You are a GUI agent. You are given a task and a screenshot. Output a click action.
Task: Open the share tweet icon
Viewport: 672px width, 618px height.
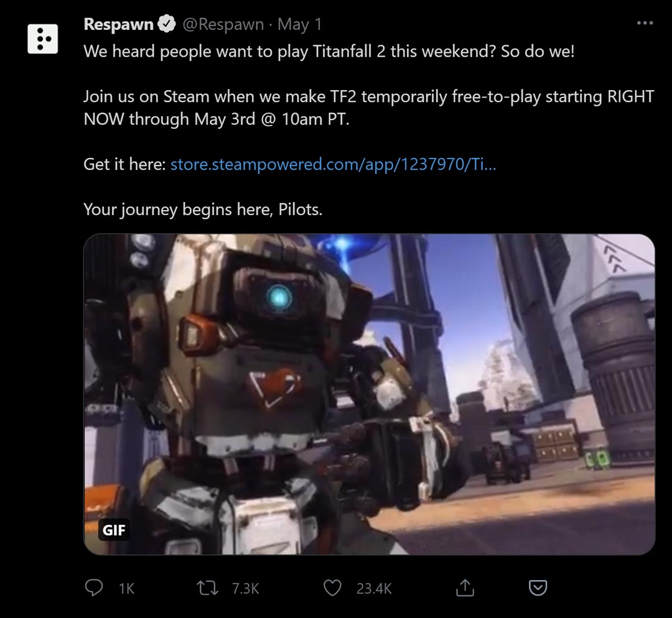click(x=465, y=588)
